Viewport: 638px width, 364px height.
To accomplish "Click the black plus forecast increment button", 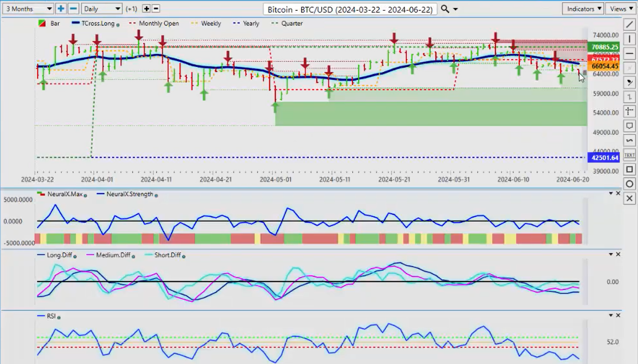I will 146,9.
